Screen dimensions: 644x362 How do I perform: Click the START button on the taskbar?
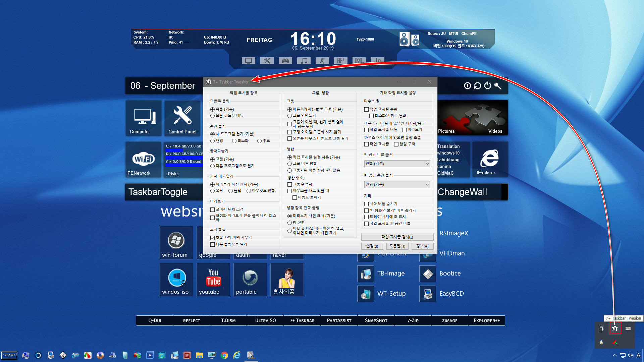point(9,355)
